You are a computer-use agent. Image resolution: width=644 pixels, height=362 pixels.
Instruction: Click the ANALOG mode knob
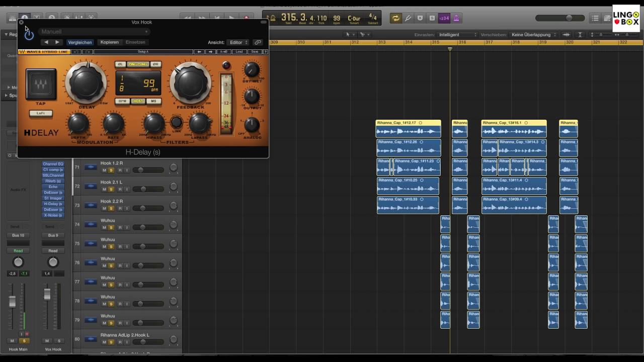pos(252,125)
